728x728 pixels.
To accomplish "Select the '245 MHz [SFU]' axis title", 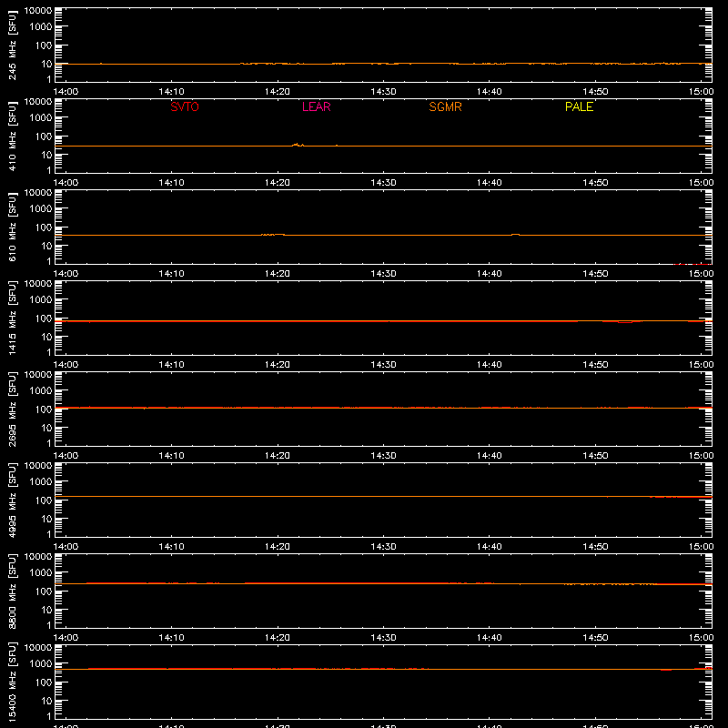I will (x=12, y=45).
